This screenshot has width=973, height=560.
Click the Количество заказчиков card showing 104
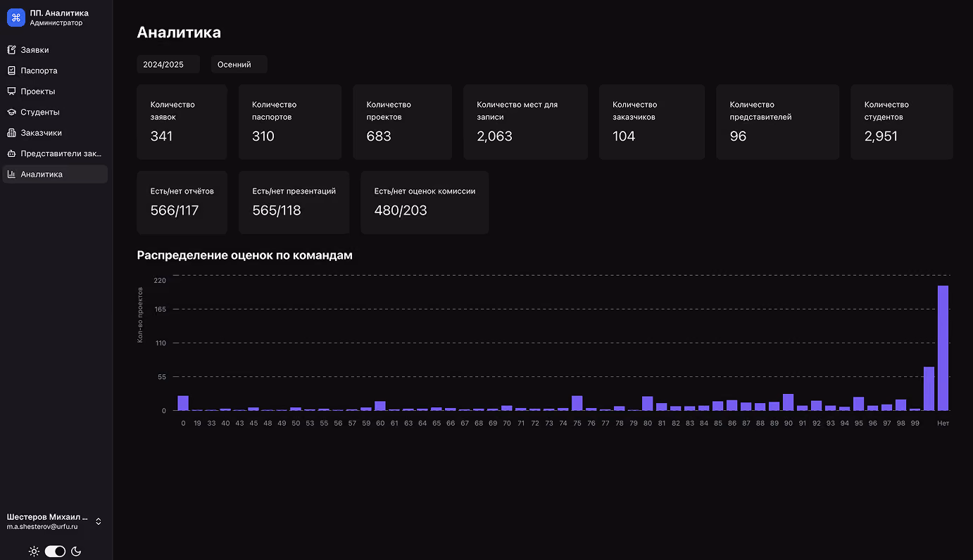click(652, 122)
